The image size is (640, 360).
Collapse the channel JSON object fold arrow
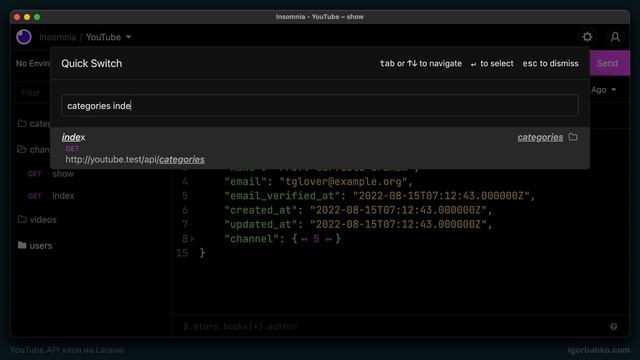tap(193, 239)
